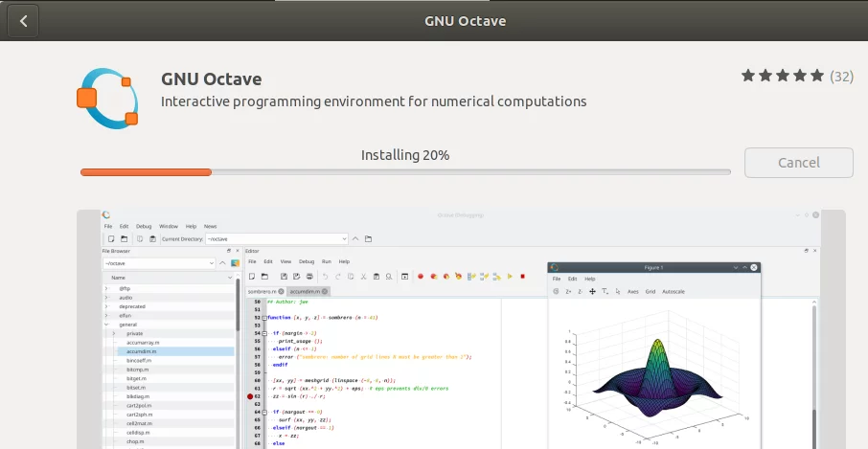Open the Run menu in preview's Editor
Image resolution: width=868 pixels, height=449 pixels.
(x=327, y=261)
